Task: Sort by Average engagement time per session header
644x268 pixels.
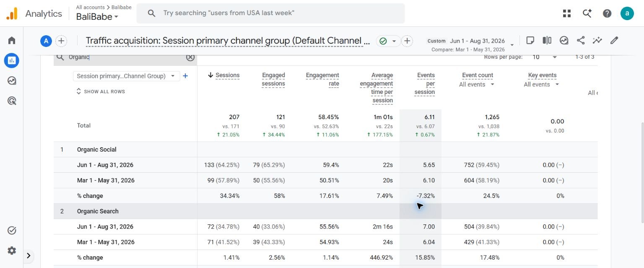Action: click(x=376, y=88)
